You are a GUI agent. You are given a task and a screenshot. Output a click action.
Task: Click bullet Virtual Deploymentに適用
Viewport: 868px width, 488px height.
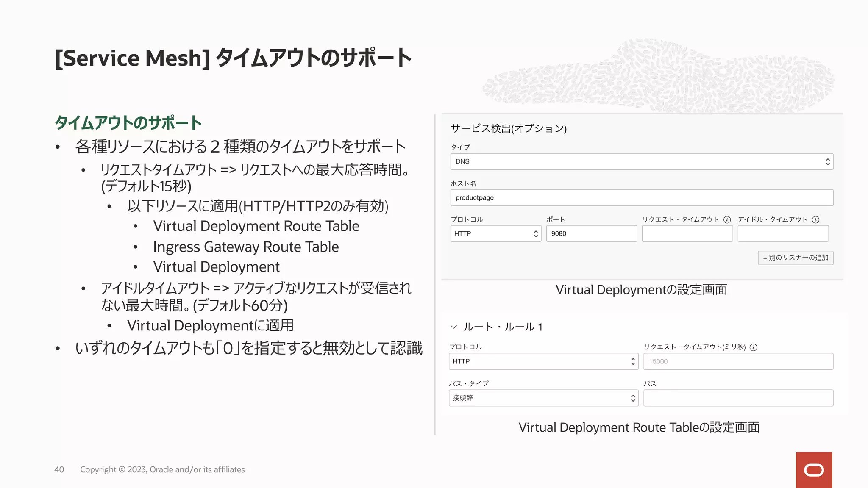210,326
